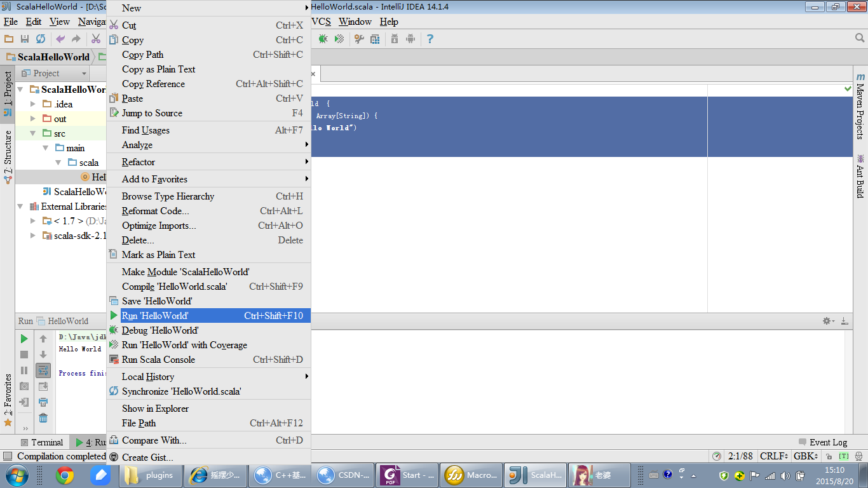Click Up the Stack Trace arrow

[x=43, y=339]
